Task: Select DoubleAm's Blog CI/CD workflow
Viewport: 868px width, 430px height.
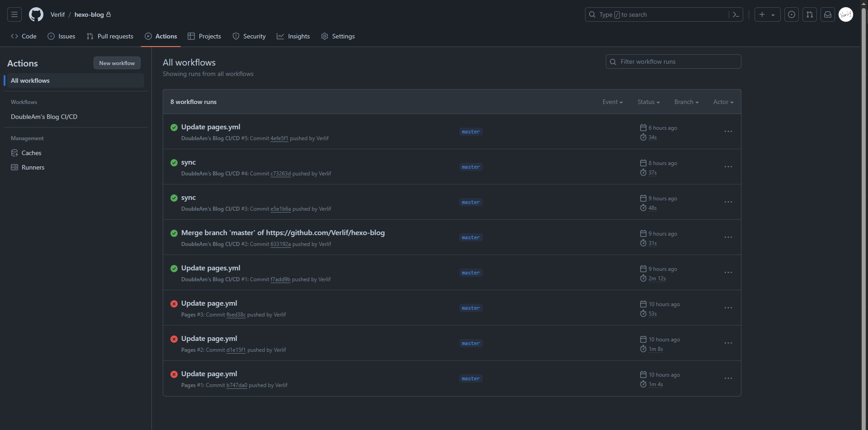Action: 44,117
